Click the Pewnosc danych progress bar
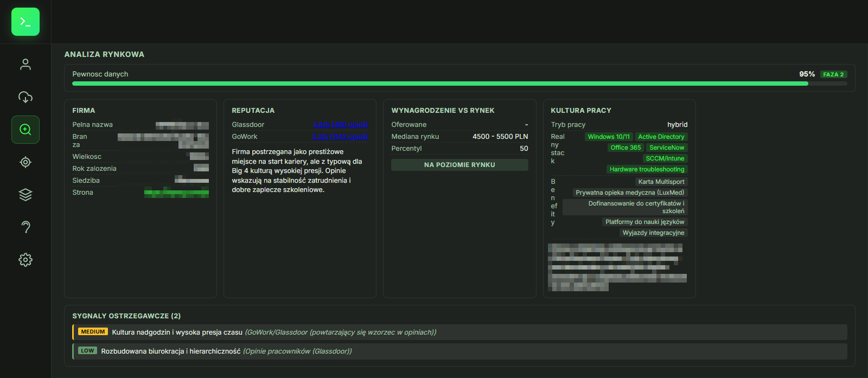The height and width of the screenshot is (378, 868). pos(459,84)
